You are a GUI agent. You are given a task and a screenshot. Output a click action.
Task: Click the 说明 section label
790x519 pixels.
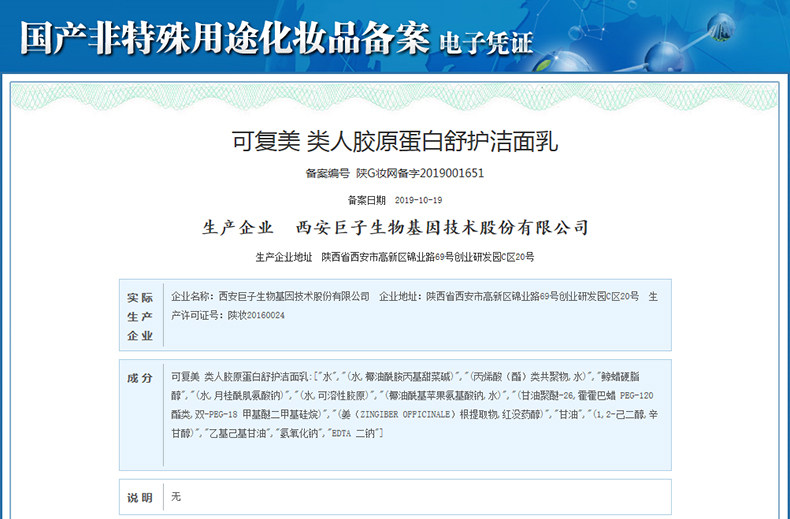(140, 498)
